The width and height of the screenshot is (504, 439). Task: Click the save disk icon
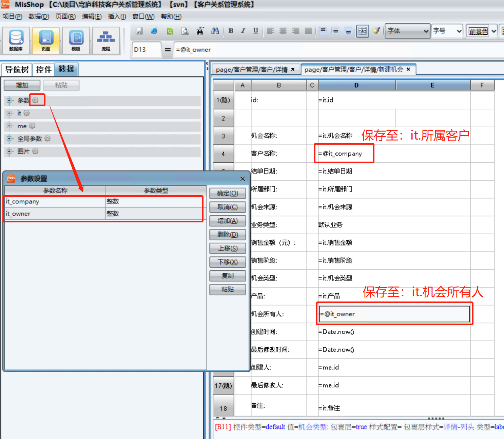[x=139, y=31]
